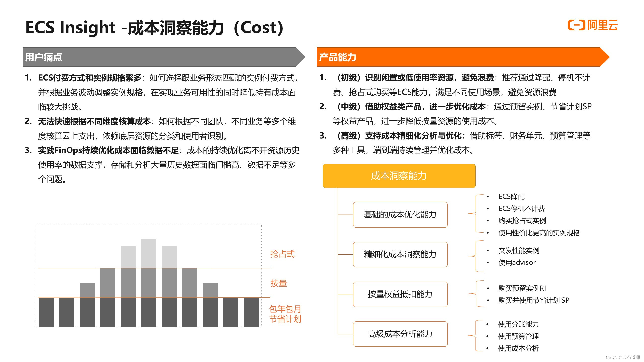The height and width of the screenshot is (362, 644).
Task: Click the 抢占式 chart label
Action: coord(282,254)
